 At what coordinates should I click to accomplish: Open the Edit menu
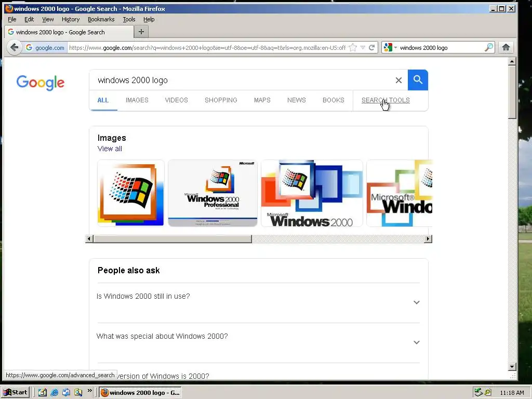coord(29,19)
